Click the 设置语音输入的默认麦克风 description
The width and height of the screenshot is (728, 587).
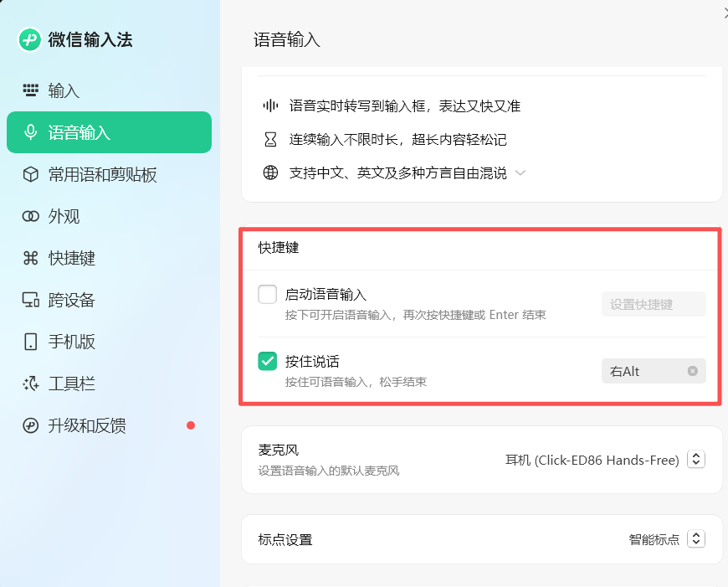(329, 471)
